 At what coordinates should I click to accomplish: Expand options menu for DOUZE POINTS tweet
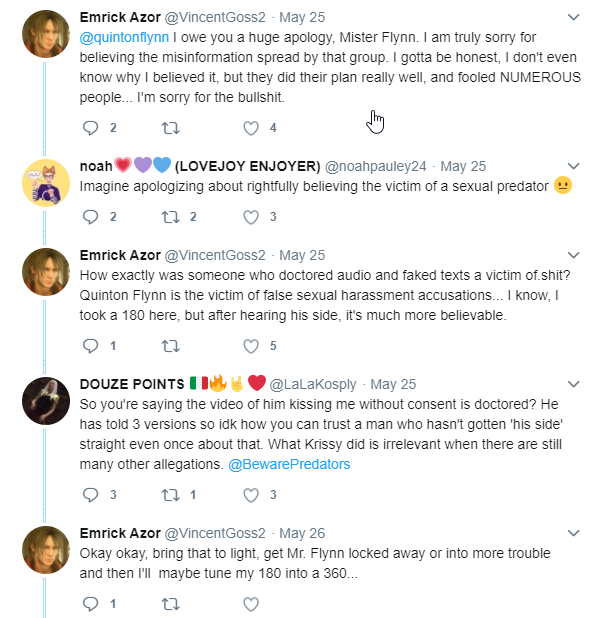574,384
